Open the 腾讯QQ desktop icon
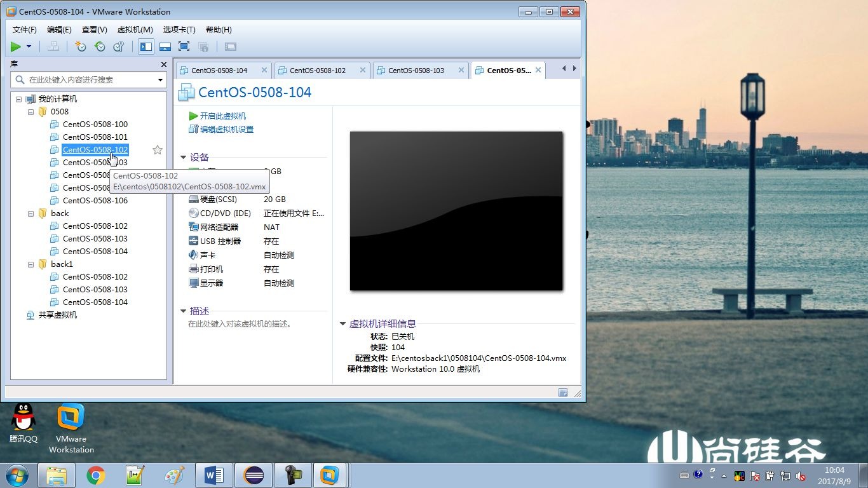The height and width of the screenshot is (488, 868). [x=24, y=424]
